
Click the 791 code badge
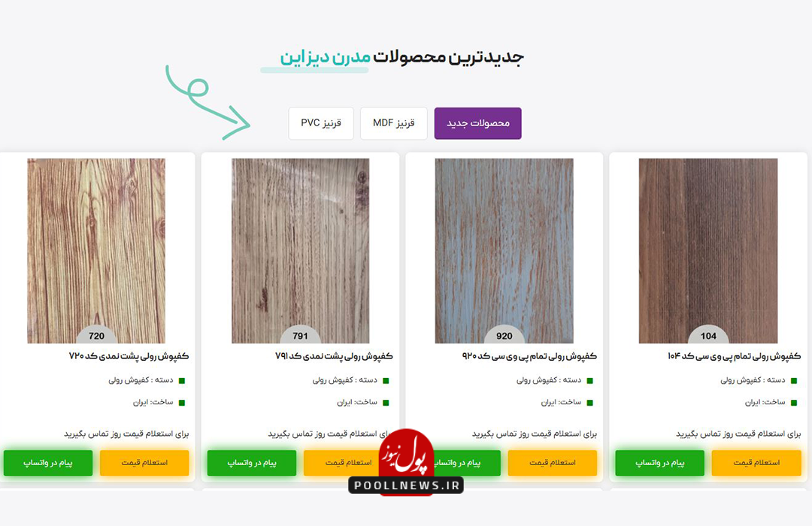point(300,336)
